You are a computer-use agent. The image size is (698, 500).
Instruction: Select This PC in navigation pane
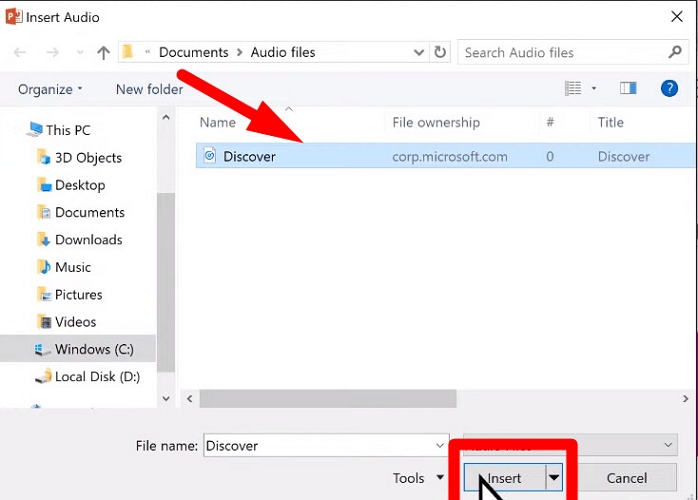pyautogui.click(x=68, y=130)
